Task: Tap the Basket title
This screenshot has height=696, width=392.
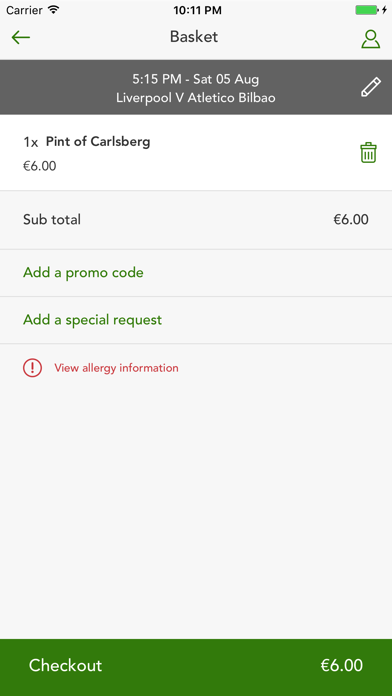Action: 194,37
